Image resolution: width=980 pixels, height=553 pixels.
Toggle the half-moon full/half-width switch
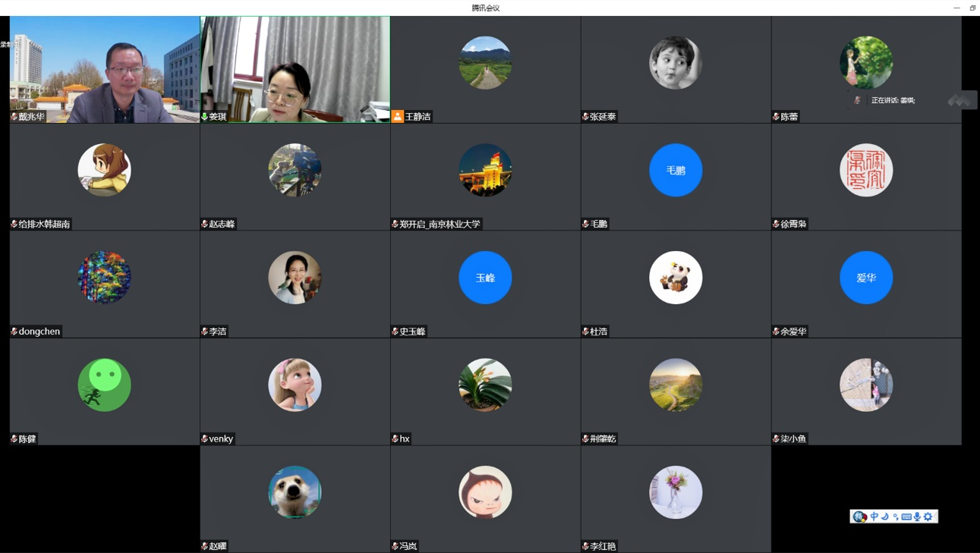click(885, 517)
